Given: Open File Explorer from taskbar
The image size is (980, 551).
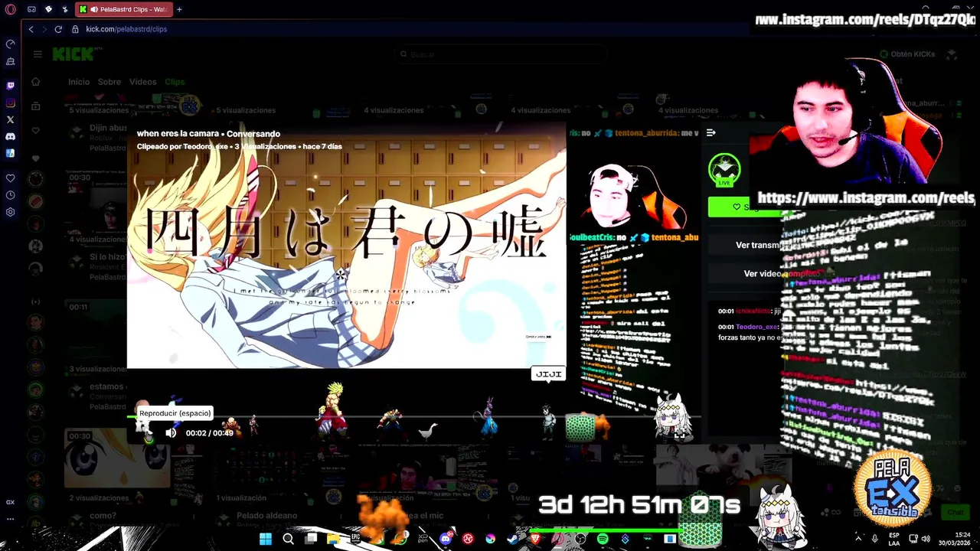Looking at the screenshot, I should click(333, 539).
